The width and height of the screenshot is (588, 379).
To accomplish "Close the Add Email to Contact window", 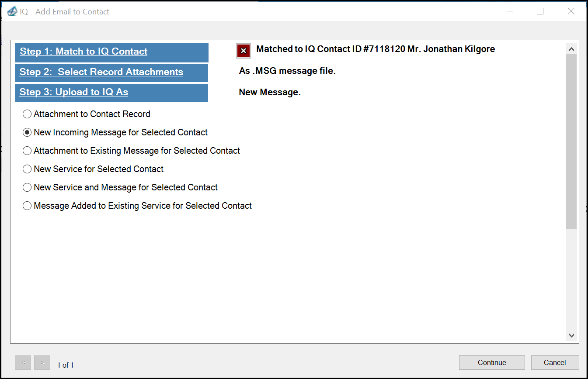I will tap(571, 11).
